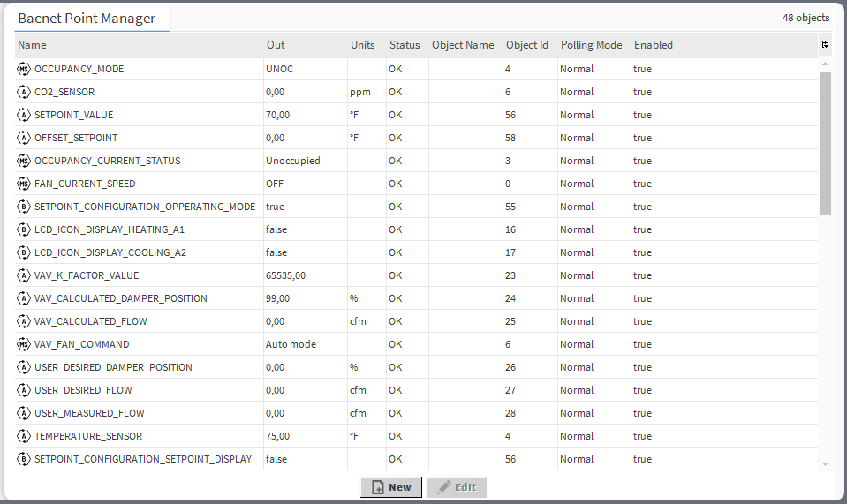Image resolution: width=847 pixels, height=504 pixels.
Task: Click the scrollbar up arrow
Action: click(x=825, y=64)
